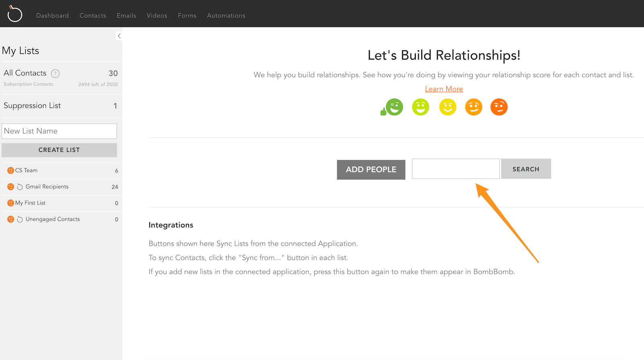Focus the New List Name field
Screen dimensions: 644x360
(x=59, y=131)
